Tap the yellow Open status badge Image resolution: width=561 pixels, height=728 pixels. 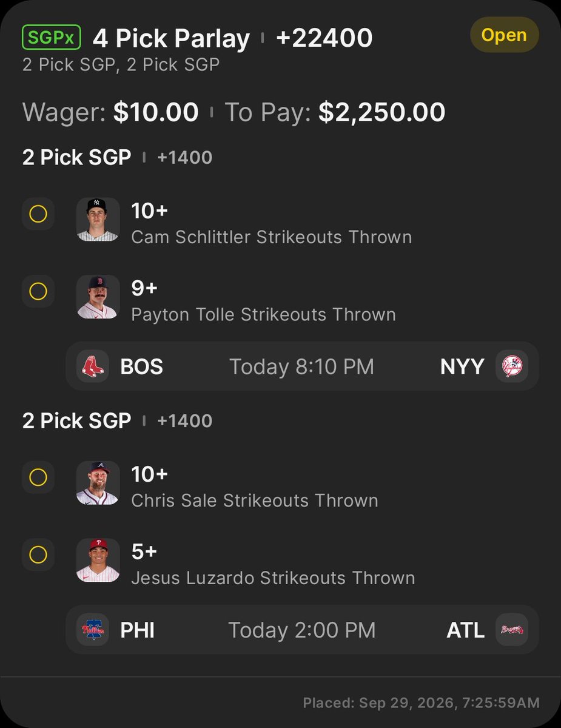click(505, 35)
